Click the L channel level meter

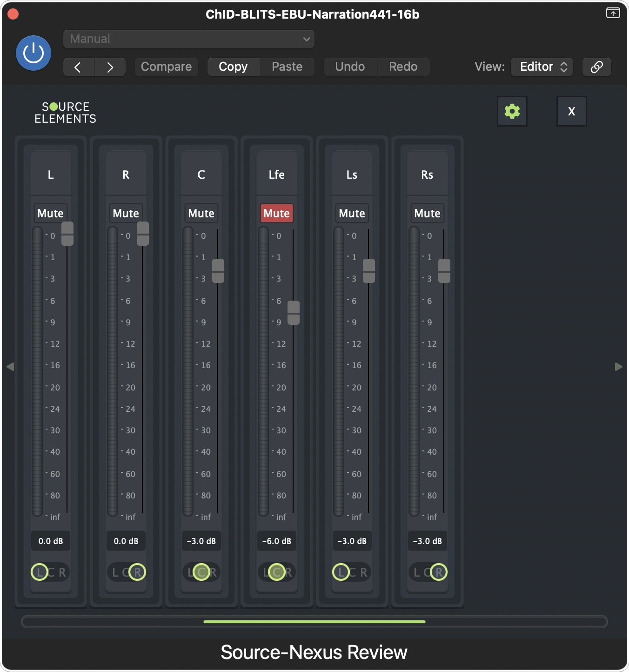click(37, 371)
